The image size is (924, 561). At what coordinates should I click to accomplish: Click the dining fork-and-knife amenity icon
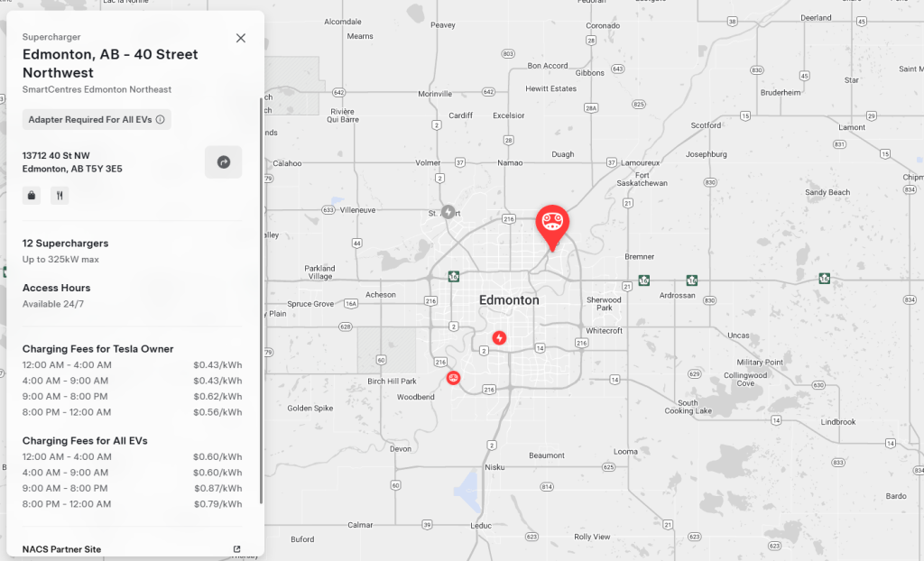60,195
